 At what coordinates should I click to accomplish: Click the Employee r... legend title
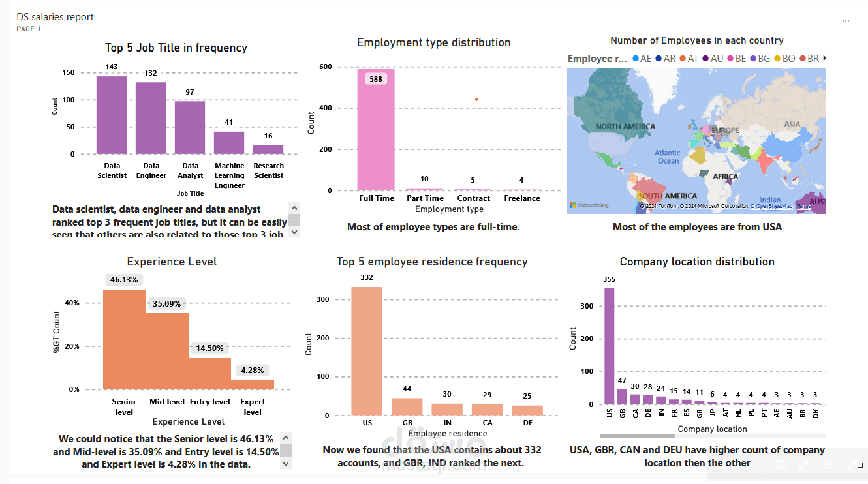coord(598,59)
